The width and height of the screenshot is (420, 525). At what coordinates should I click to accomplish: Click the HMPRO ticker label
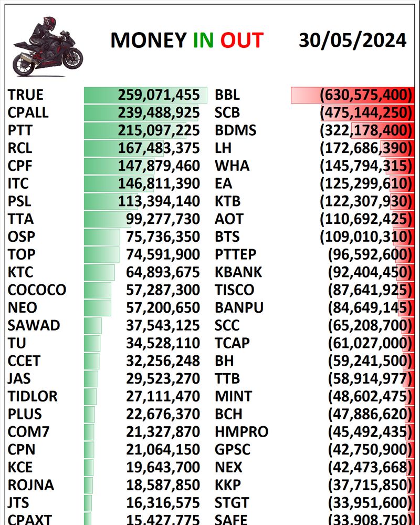click(x=241, y=432)
